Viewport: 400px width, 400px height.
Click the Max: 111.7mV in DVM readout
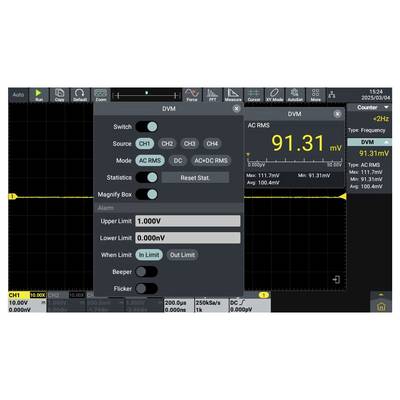263,175
